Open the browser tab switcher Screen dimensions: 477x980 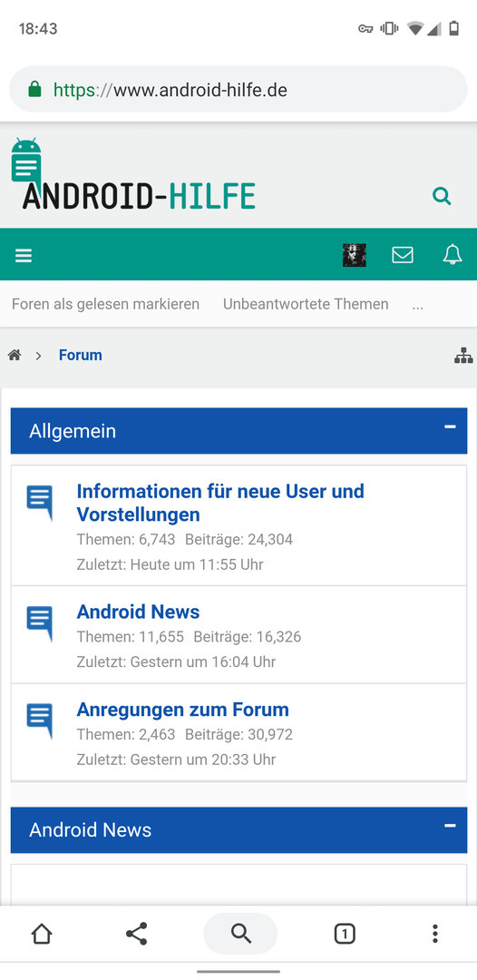[x=345, y=934]
